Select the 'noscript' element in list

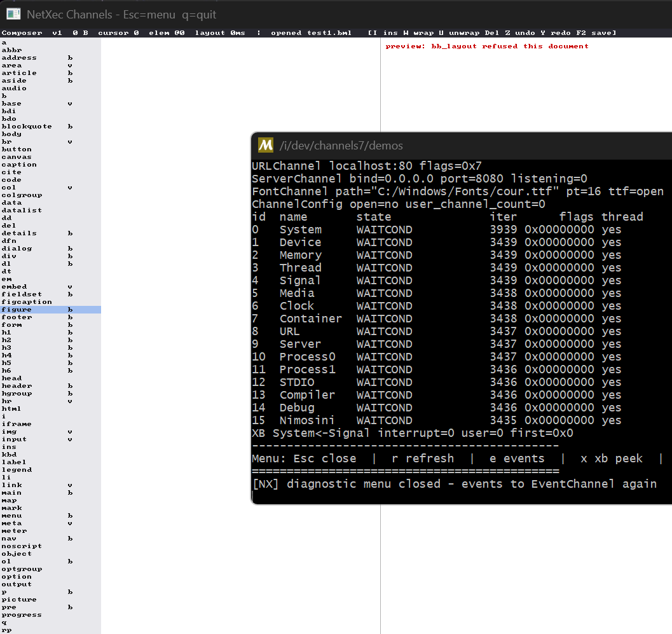51,546
